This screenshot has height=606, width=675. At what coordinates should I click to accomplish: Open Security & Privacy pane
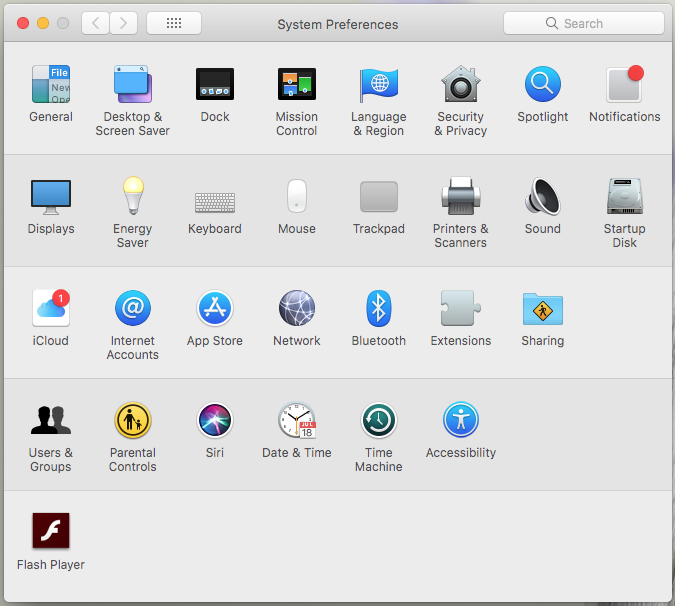pos(461,84)
